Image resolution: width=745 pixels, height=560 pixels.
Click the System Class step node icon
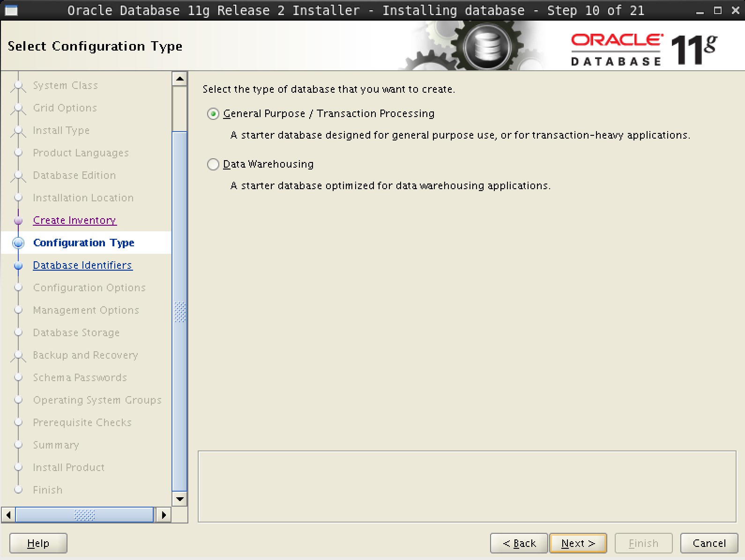tap(18, 86)
